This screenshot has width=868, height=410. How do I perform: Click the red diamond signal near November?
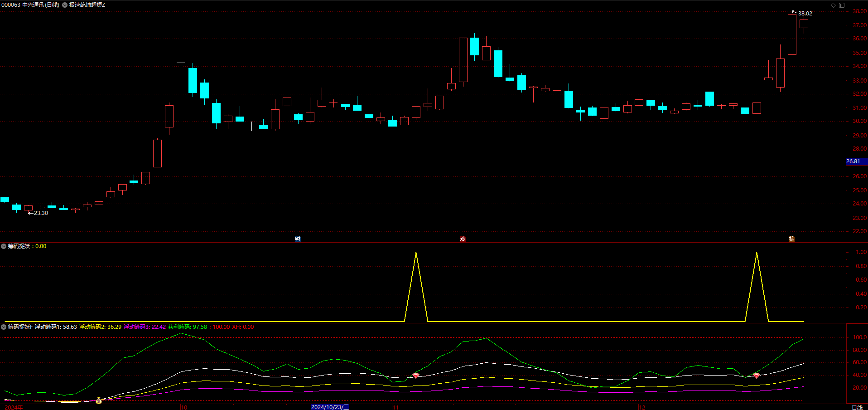pos(416,376)
